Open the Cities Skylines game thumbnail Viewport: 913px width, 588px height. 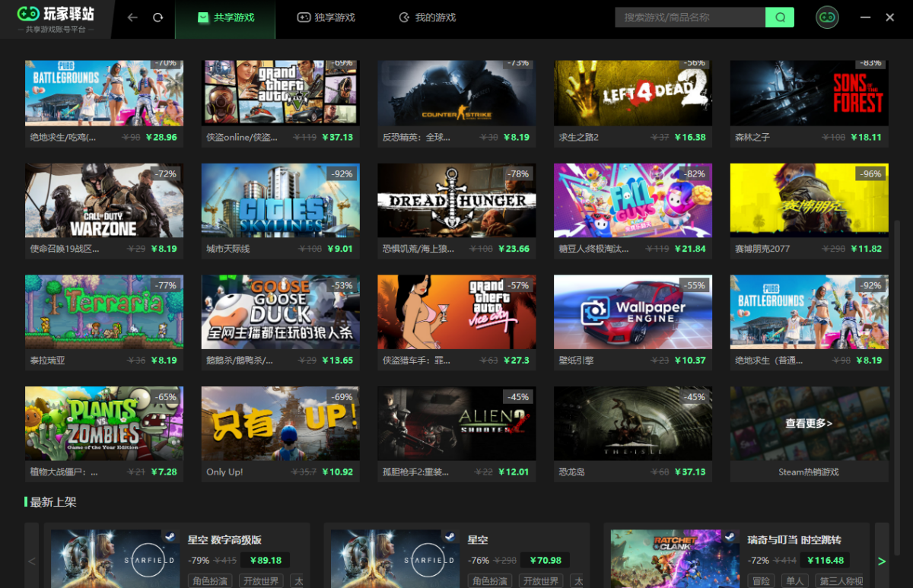pos(281,201)
